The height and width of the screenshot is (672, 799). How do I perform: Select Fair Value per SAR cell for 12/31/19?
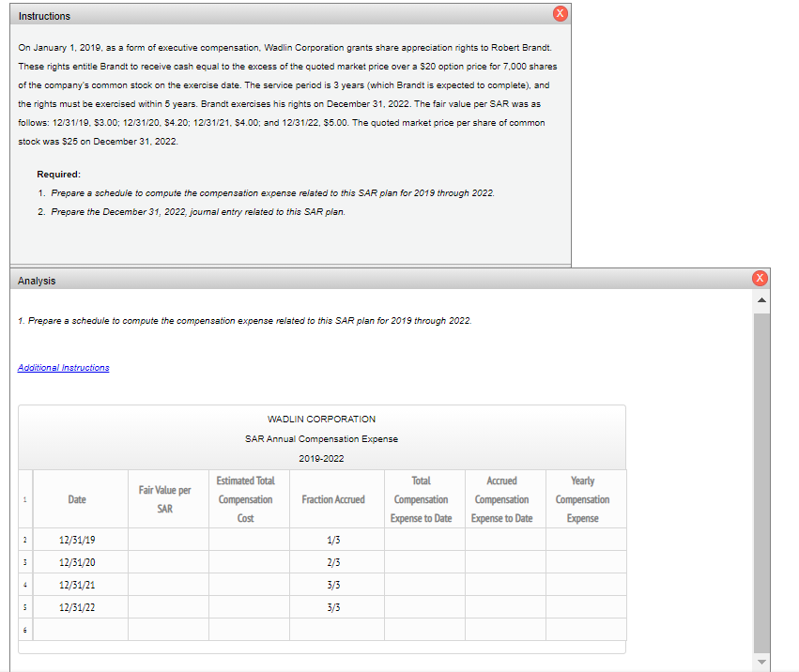click(168, 540)
